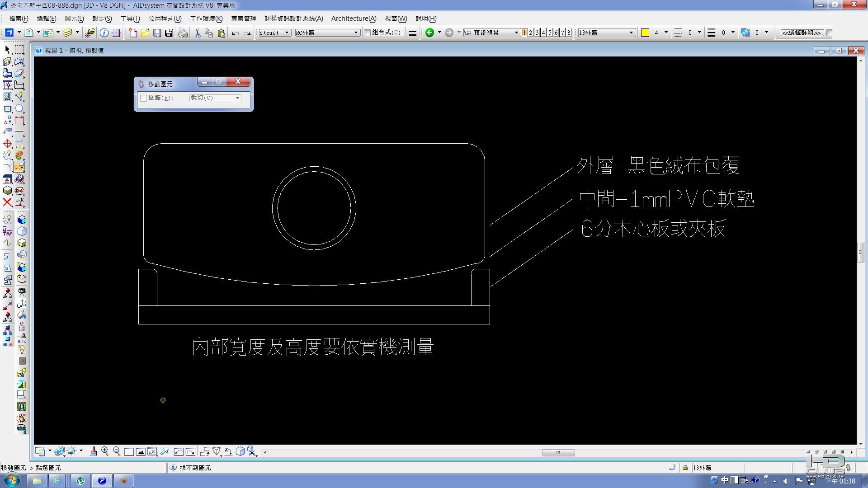Toggle view number 3 button
This screenshot has height=488, width=868.
point(537,33)
